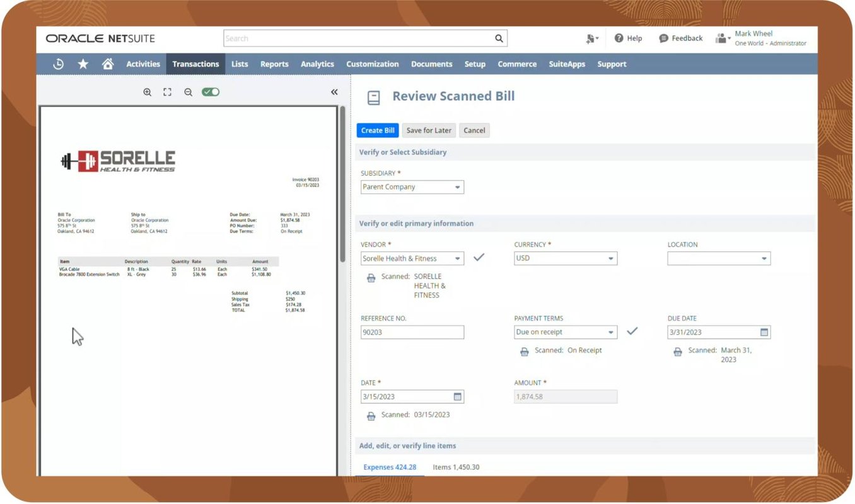This screenshot has height=504, width=855.
Task: Click the scanned printer icon under Vendor
Action: [x=371, y=277]
